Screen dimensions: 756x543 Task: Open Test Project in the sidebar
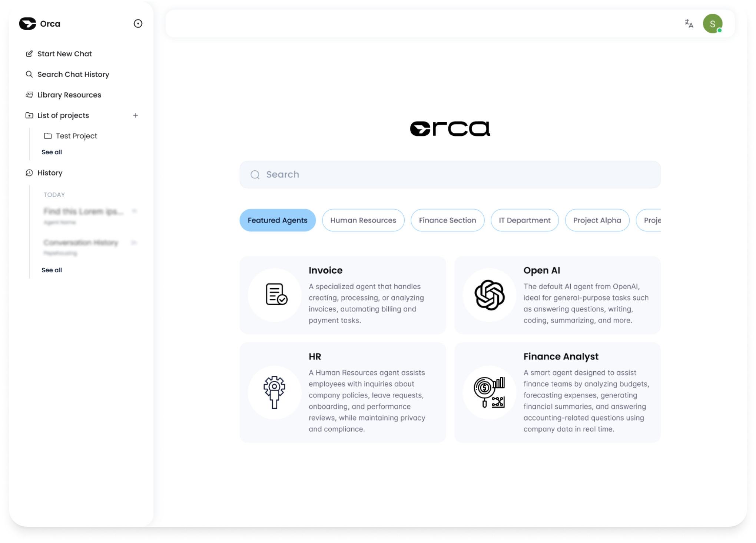76,136
